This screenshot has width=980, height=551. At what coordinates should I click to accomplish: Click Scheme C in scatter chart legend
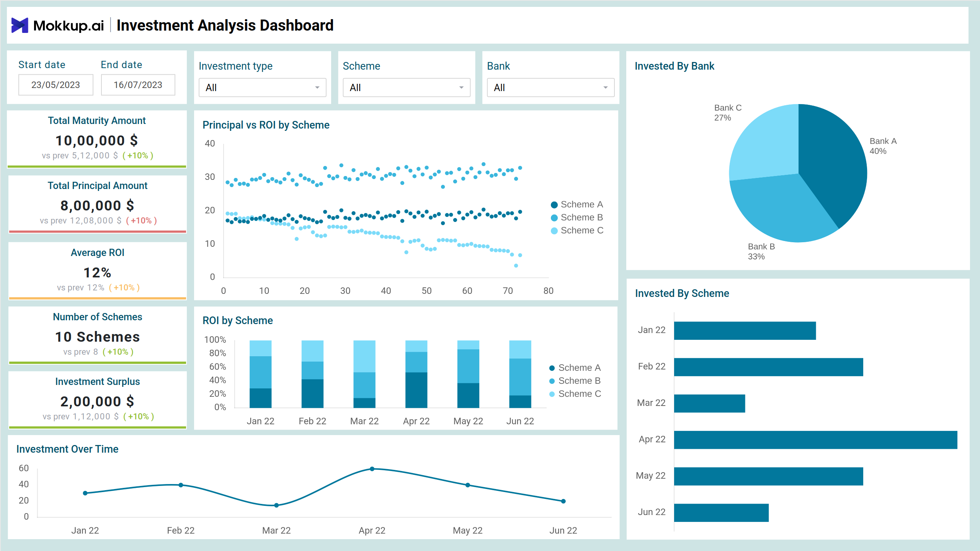[x=577, y=230]
